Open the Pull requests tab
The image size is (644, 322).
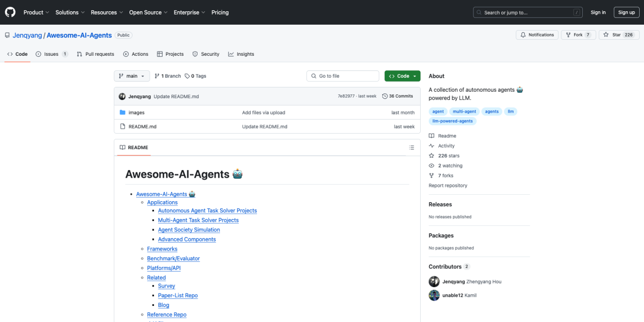click(96, 54)
